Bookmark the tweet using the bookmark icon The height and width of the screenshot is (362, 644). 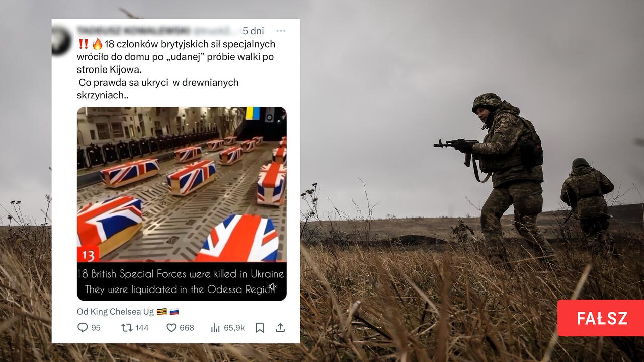(x=260, y=328)
